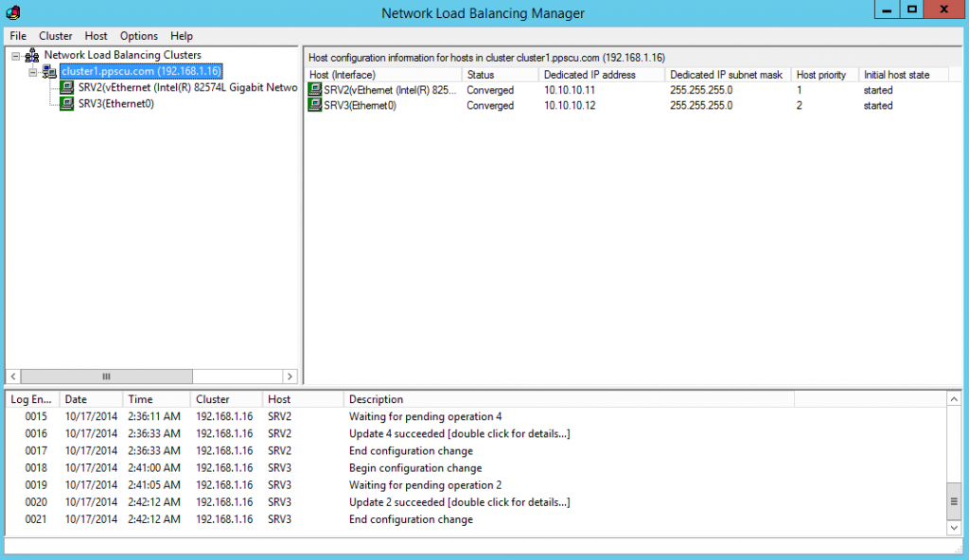
Task: Click the SRV3 host icon in tree
Action: click(x=67, y=104)
